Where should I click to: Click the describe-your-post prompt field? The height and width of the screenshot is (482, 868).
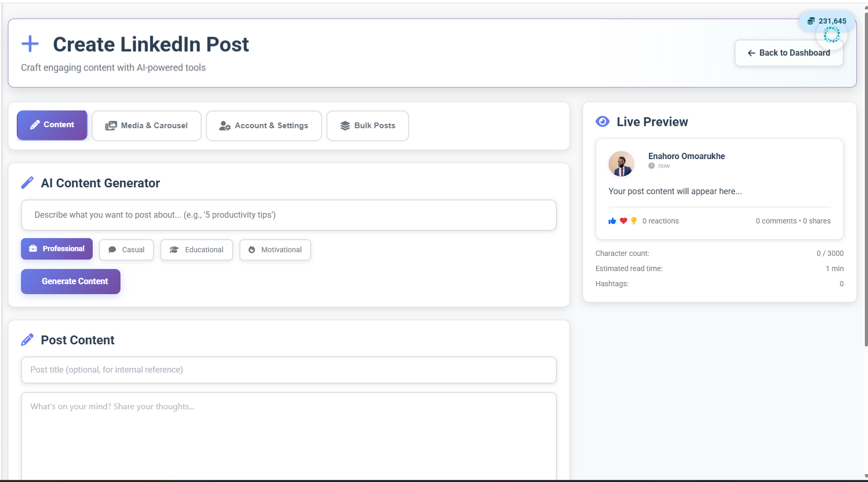click(288, 215)
